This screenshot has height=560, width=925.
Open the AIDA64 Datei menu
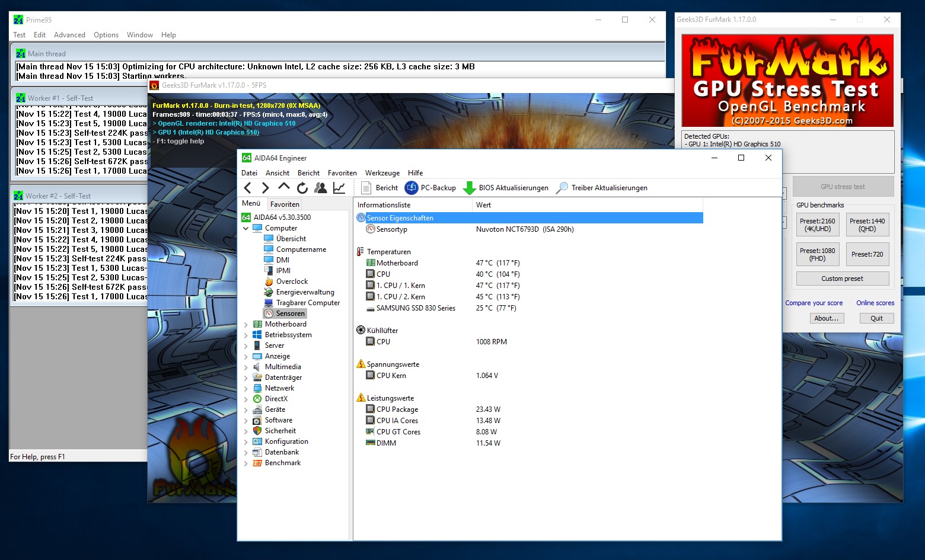250,173
